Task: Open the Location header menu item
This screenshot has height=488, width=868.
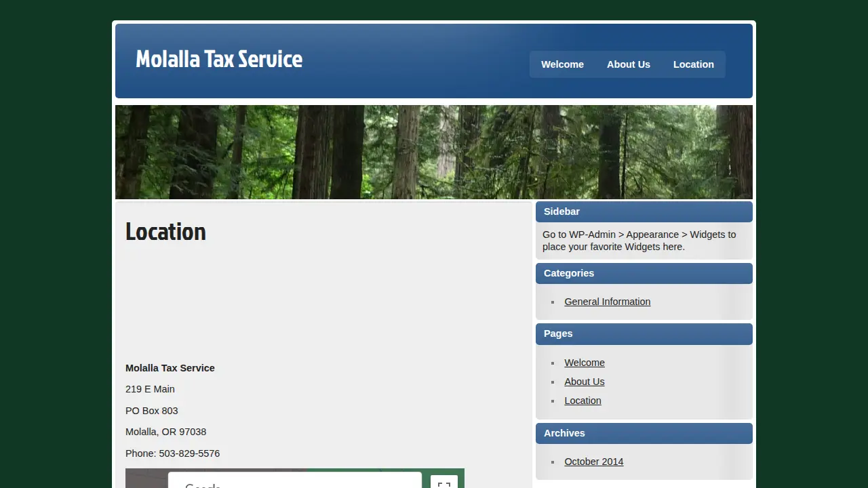Action: [x=694, y=64]
